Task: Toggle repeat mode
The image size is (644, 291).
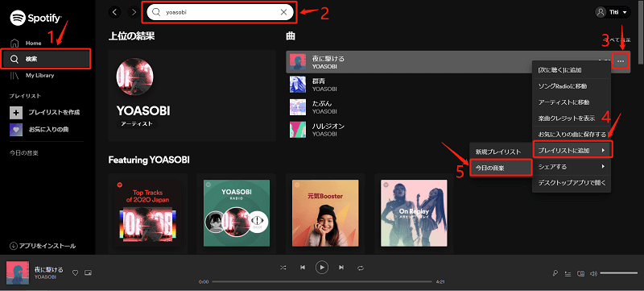Action: click(x=361, y=268)
